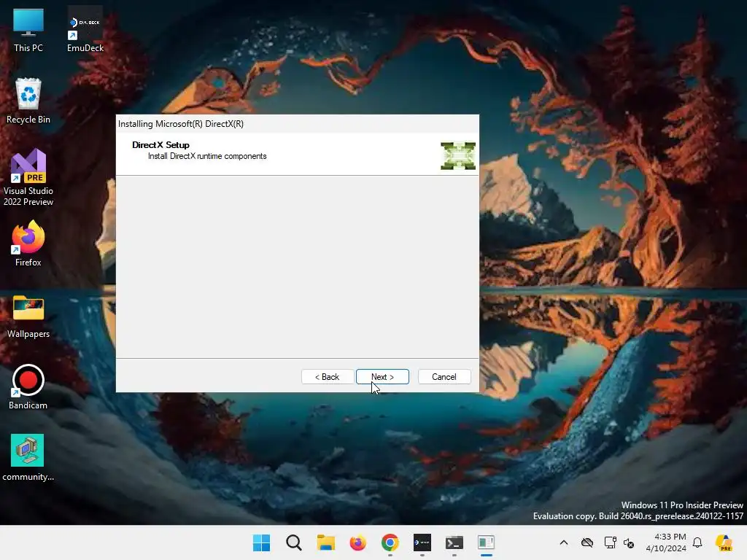Switch to EmuDeck app in taskbar
This screenshot has height=560, width=747.
pos(422,542)
